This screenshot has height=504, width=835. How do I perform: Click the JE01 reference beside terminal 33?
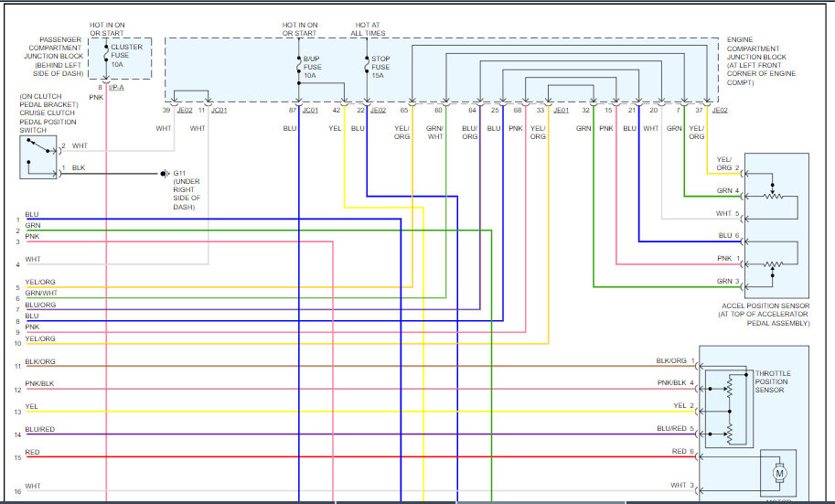[x=562, y=111]
